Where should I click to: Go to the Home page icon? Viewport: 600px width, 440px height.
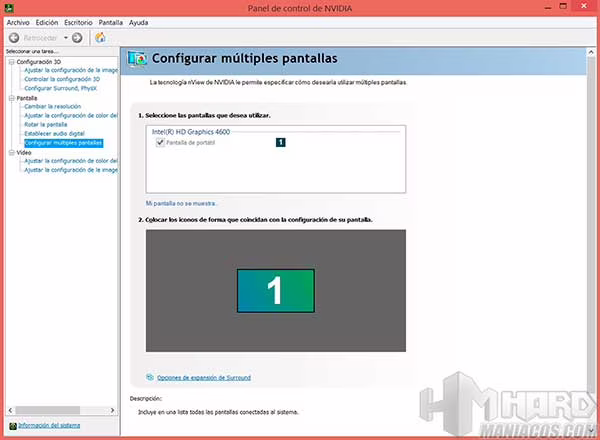(100, 37)
